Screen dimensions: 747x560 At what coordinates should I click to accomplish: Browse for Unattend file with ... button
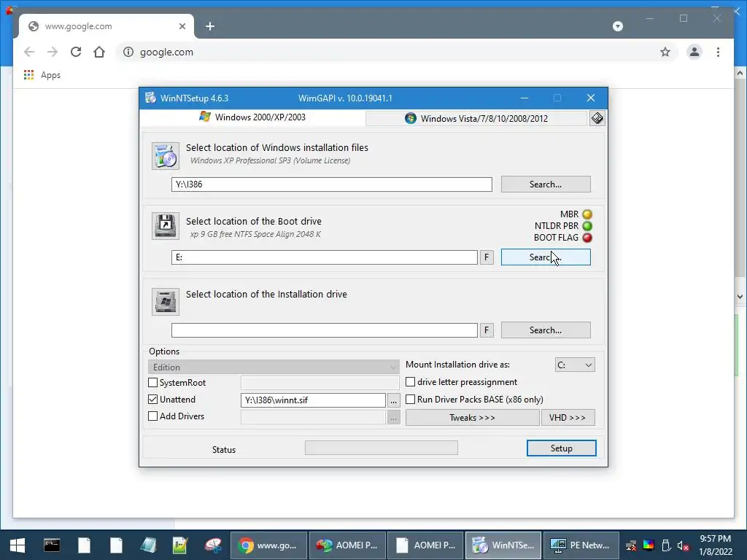pyautogui.click(x=393, y=400)
